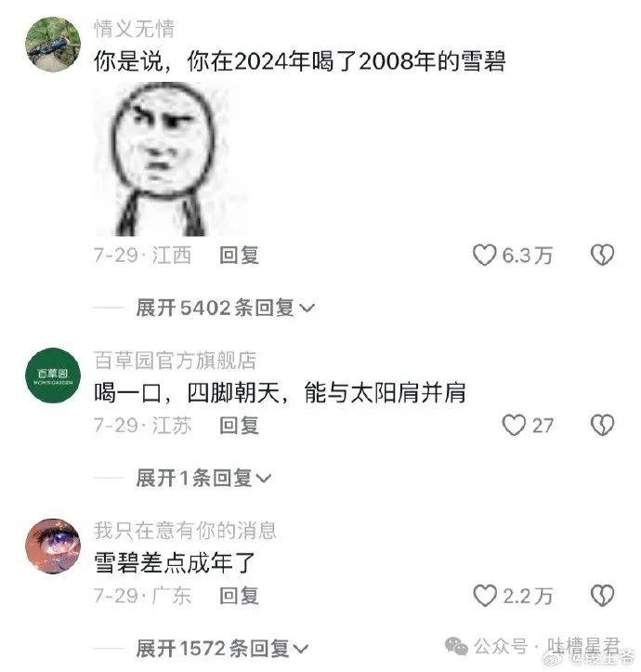
Task: Dislike the 2008年的雪碧 comment with the broken heart
Action: tap(602, 255)
